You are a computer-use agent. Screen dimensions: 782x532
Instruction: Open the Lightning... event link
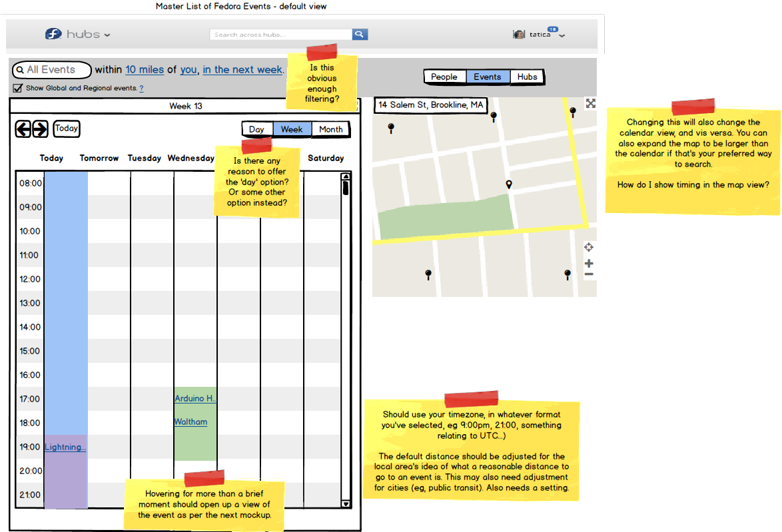click(65, 447)
